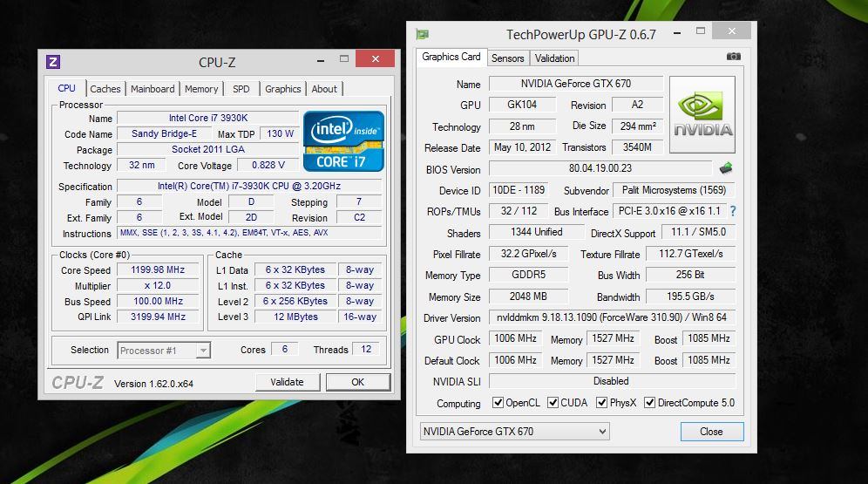Click the Core Speed value 1199.98 MHz
868x484 pixels.
pyautogui.click(x=158, y=269)
